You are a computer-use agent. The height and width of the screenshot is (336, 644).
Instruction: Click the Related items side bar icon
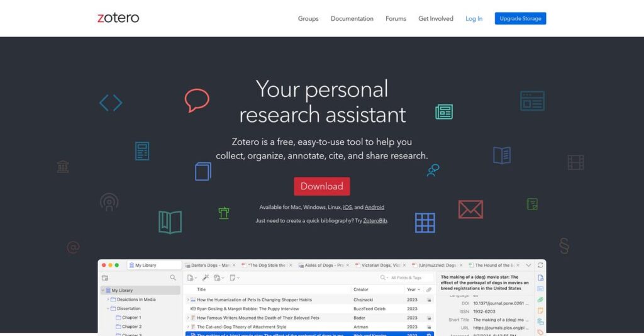point(540,322)
